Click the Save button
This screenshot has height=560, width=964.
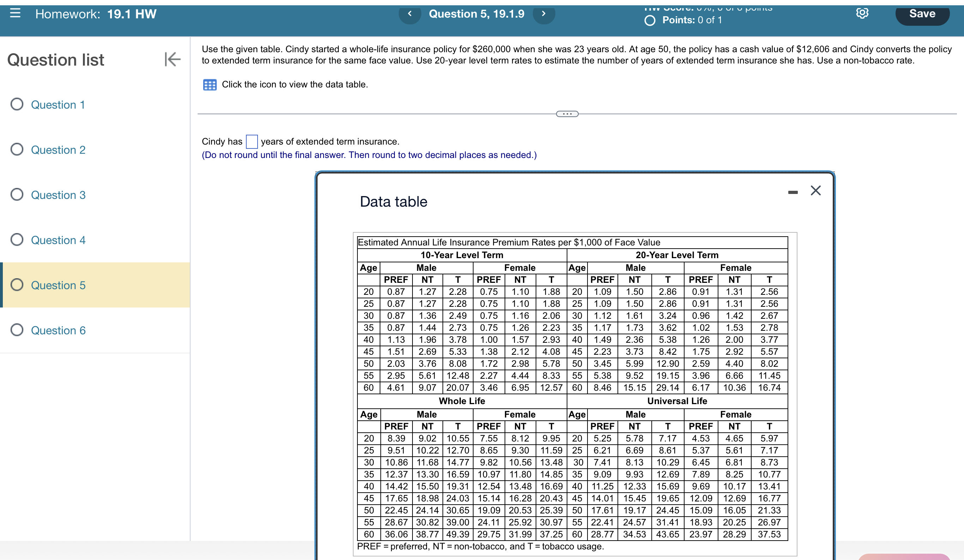click(x=922, y=14)
